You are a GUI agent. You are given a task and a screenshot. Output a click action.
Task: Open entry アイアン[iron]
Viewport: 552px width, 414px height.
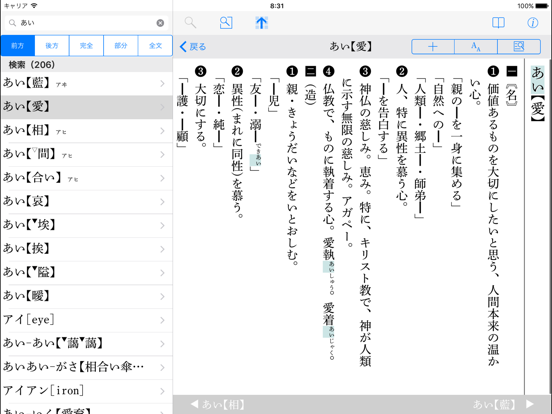click(x=87, y=390)
